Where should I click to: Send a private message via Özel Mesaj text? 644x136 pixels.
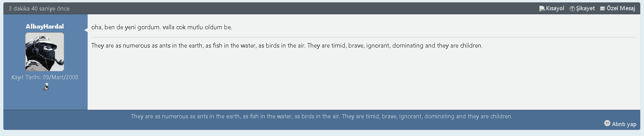(x=621, y=8)
